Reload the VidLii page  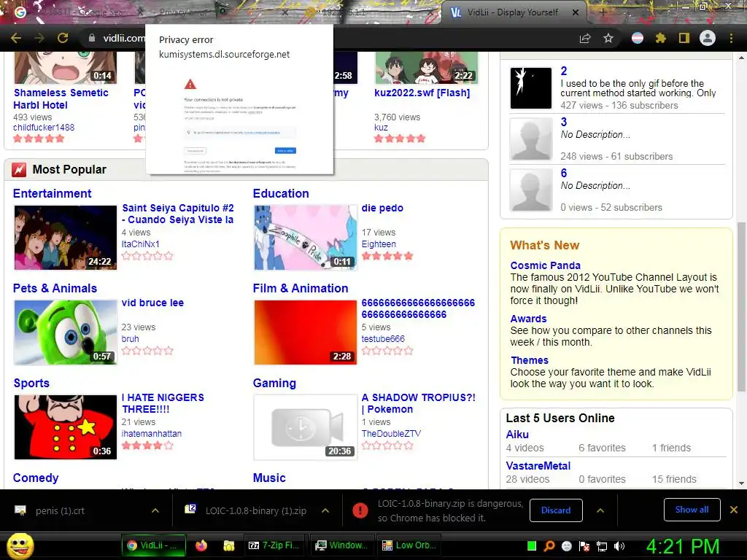point(63,38)
